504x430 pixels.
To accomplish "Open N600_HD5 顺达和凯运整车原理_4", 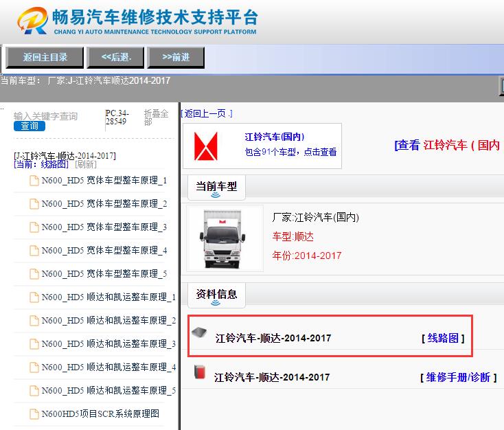I will click(x=108, y=367).
